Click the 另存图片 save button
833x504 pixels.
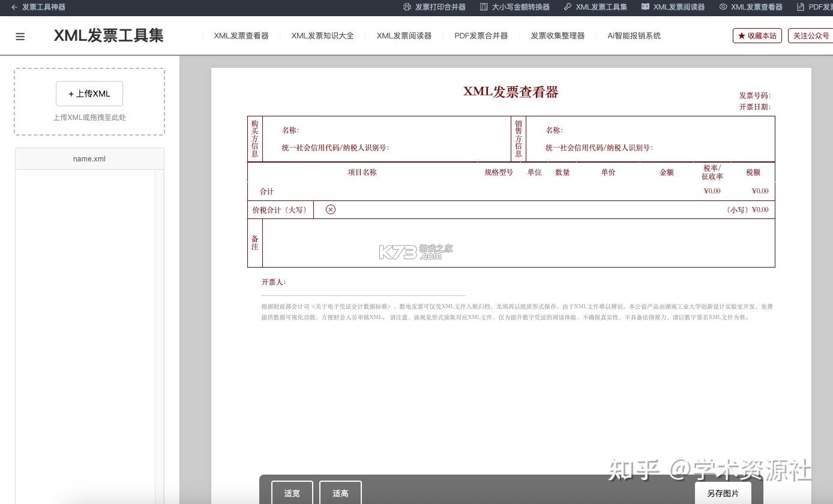point(723,493)
